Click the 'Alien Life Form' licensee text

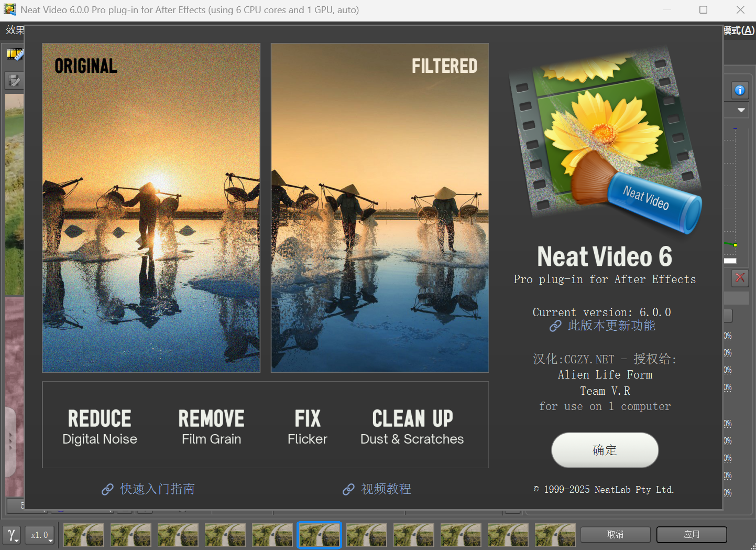tap(605, 375)
